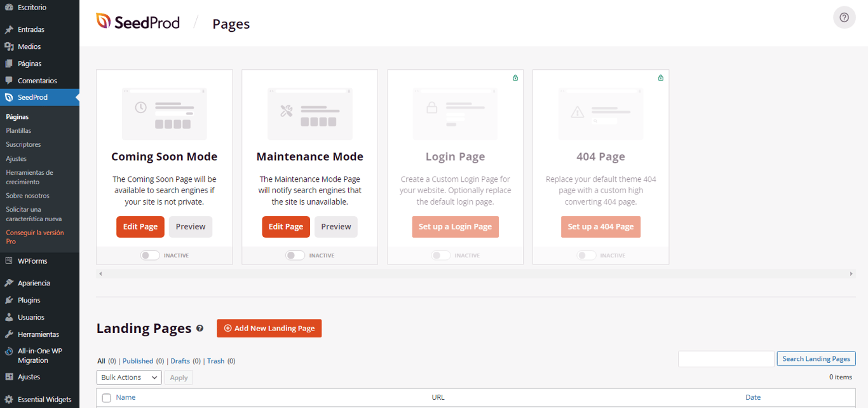Click Edit Page under Coming Soon Mode

[140, 227]
